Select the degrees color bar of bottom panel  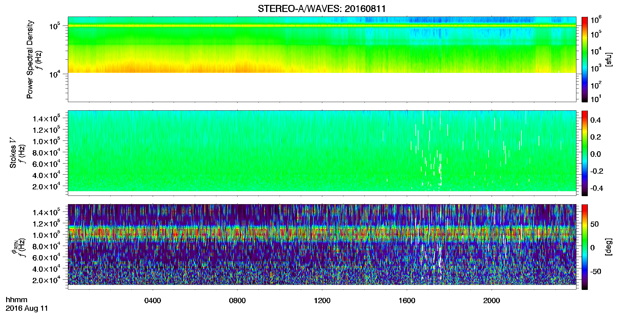click(x=584, y=247)
